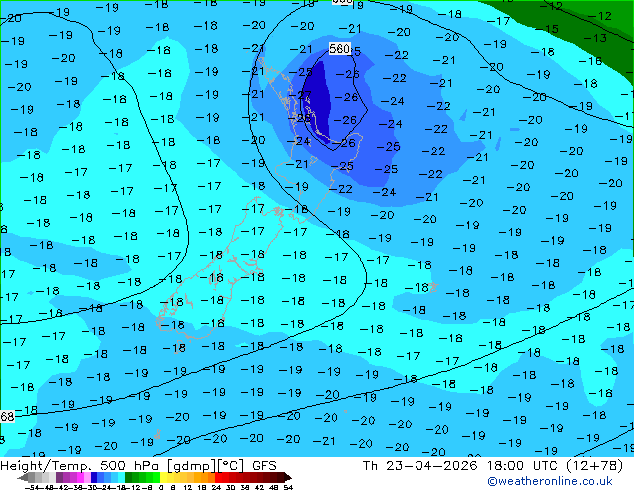The height and width of the screenshot is (490, 634).
Task: Click the gray left arrow end of legend
Action: coord(23,477)
